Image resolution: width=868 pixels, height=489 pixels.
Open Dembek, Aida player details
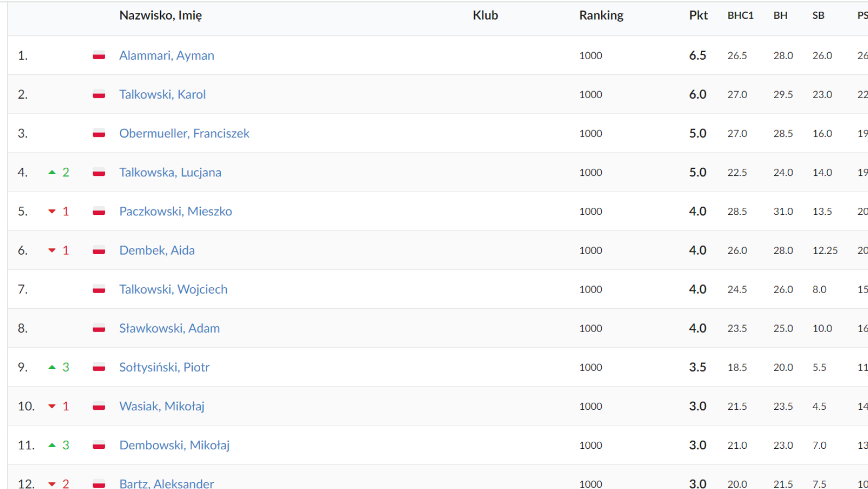157,251
